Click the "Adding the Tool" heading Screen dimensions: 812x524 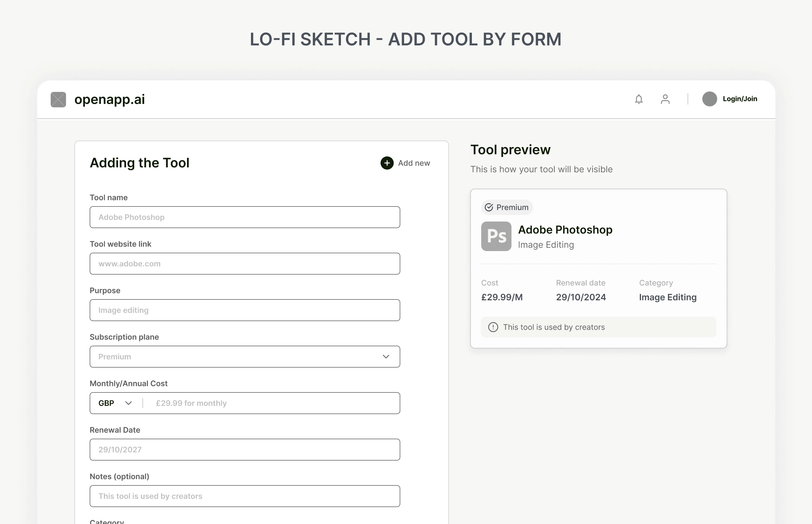139,163
